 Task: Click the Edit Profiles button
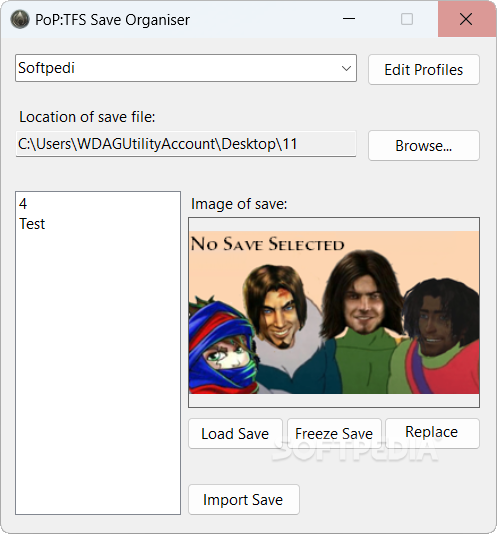coord(424,69)
